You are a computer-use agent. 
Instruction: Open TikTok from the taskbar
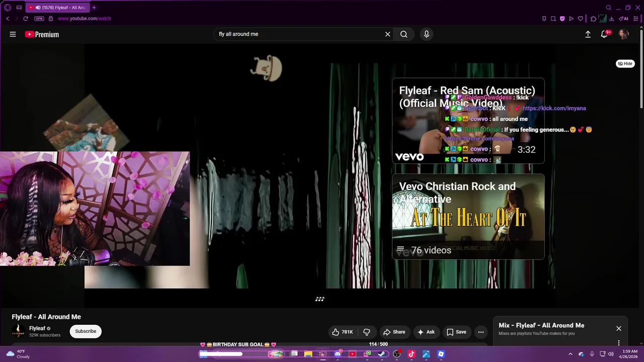(411, 354)
